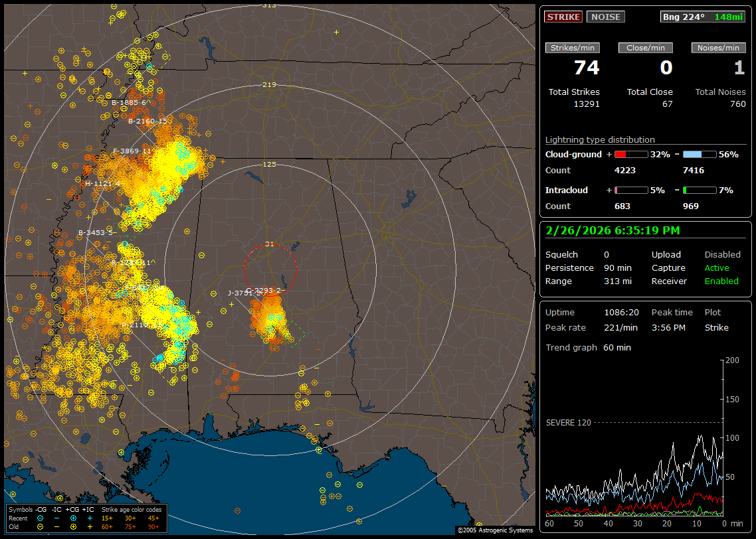
Task: Select storm cell label B-2160-15 on map
Action: 147,121
